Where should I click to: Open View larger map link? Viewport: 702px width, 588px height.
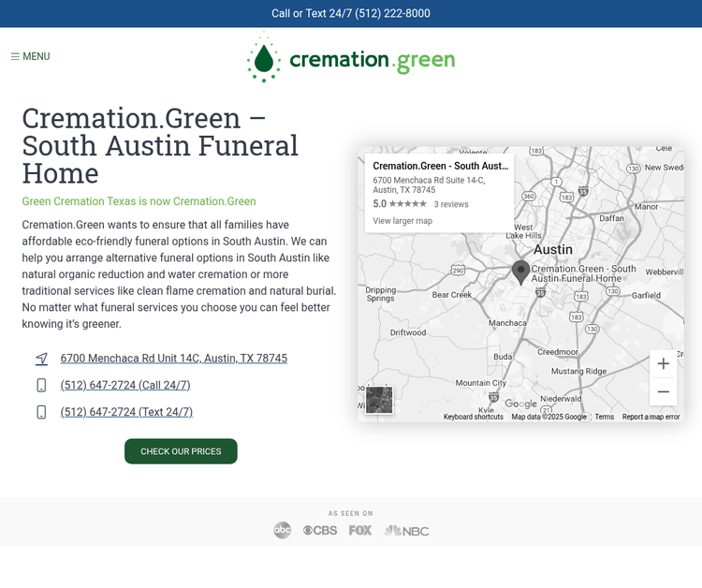click(402, 221)
